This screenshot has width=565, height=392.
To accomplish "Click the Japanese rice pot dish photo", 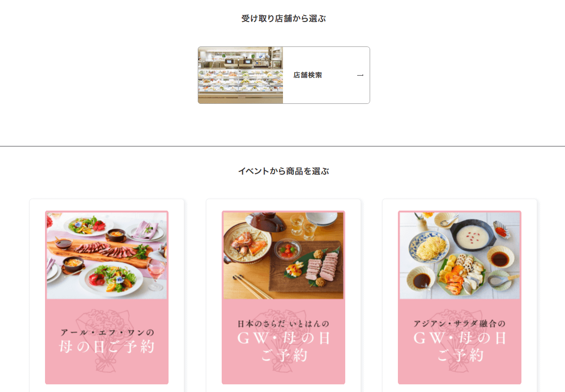I will (x=283, y=256).
